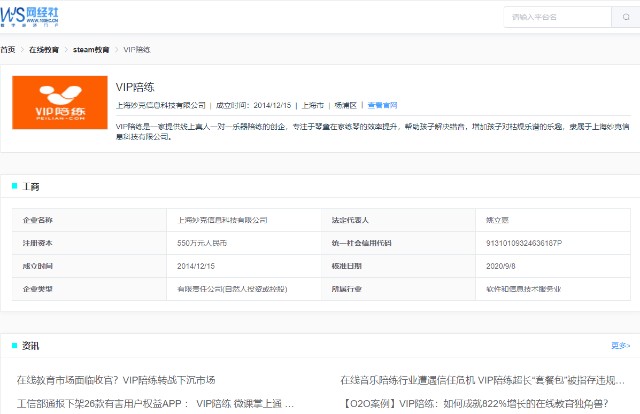Image resolution: width=640 pixels, height=414 pixels.
Task: Open steam教育 breadcrumb link
Action: 91,50
